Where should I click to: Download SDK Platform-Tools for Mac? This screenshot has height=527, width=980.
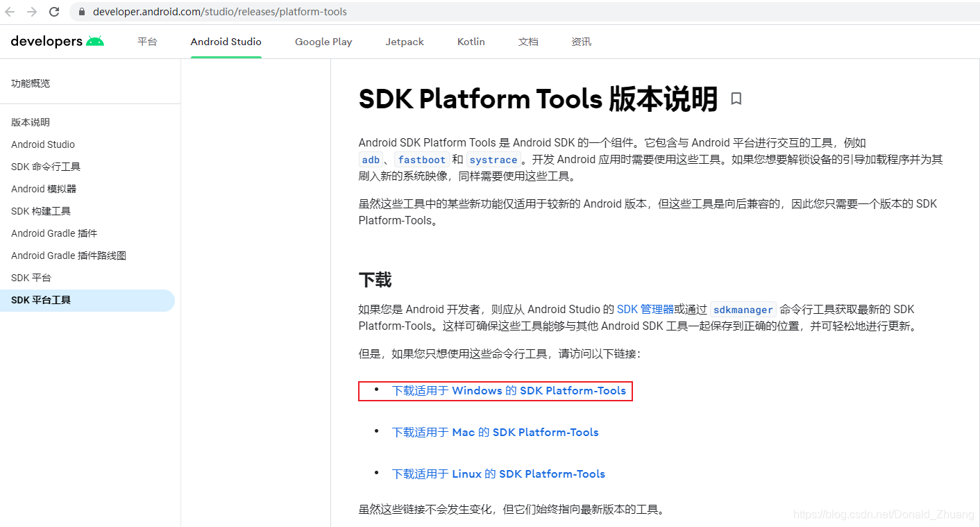[x=495, y=433]
